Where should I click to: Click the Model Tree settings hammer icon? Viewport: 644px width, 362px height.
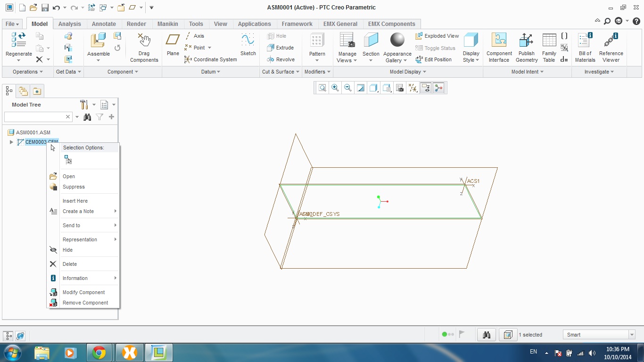[84, 104]
